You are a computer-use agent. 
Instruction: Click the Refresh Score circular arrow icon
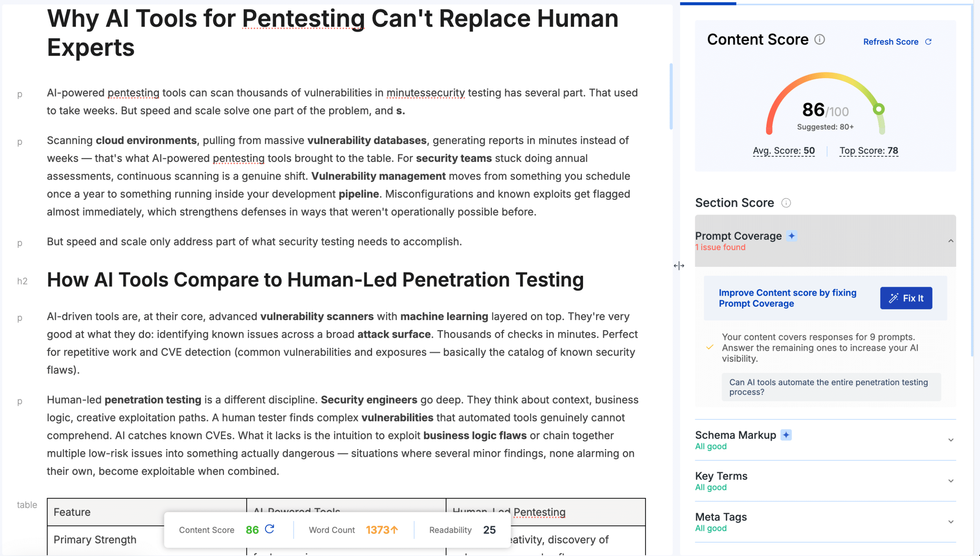click(928, 42)
